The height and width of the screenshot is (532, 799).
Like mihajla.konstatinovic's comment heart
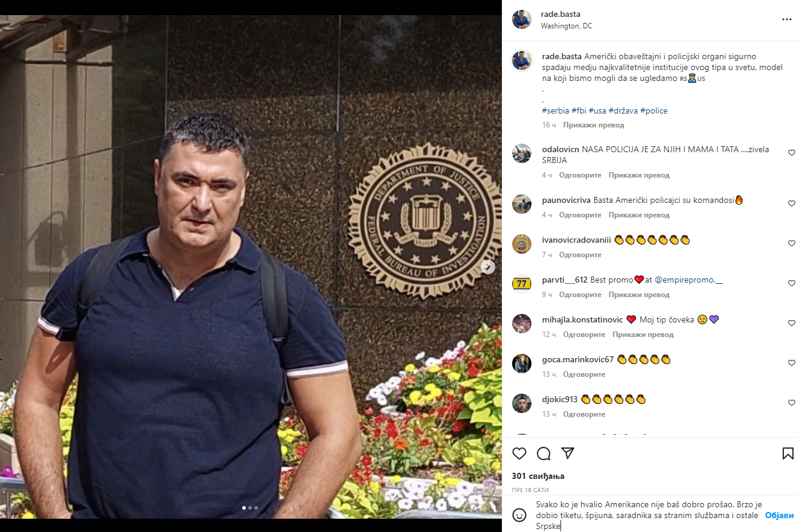point(792,323)
